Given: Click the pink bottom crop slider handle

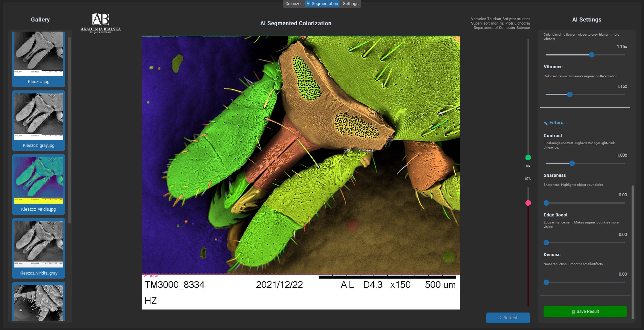Looking at the screenshot, I should click(528, 203).
